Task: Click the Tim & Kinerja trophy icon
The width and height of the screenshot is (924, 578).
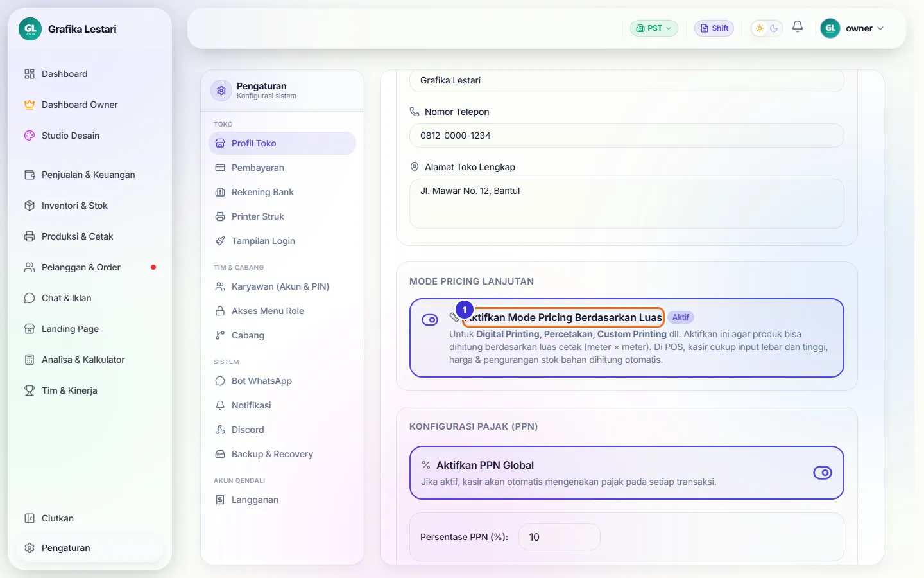Action: tap(30, 390)
